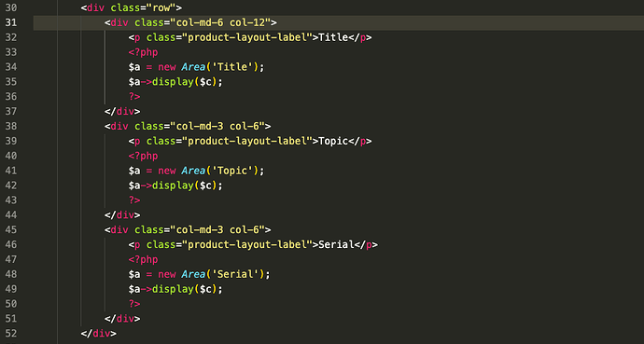This screenshot has height=344, width=644.
Task: Click line number 31 in the gutter
Action: coord(10,22)
